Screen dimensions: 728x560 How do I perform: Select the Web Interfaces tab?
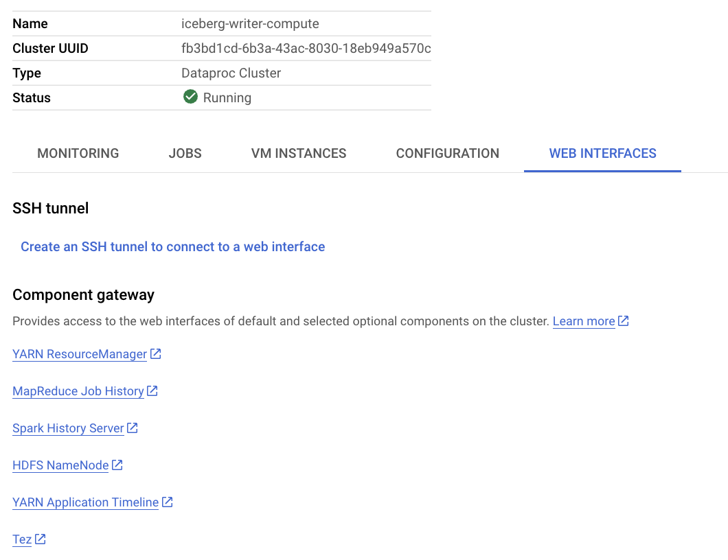click(x=602, y=154)
